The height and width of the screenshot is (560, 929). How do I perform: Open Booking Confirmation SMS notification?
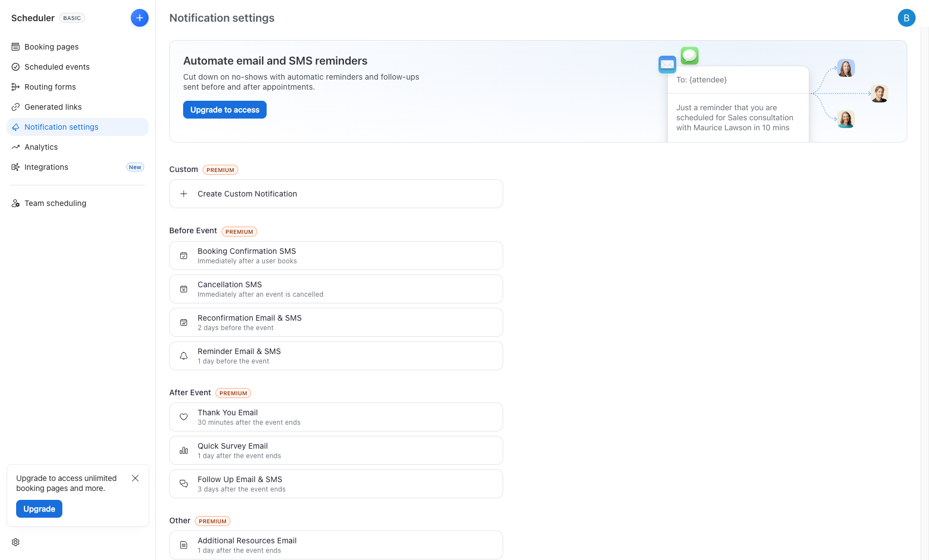[336, 256]
